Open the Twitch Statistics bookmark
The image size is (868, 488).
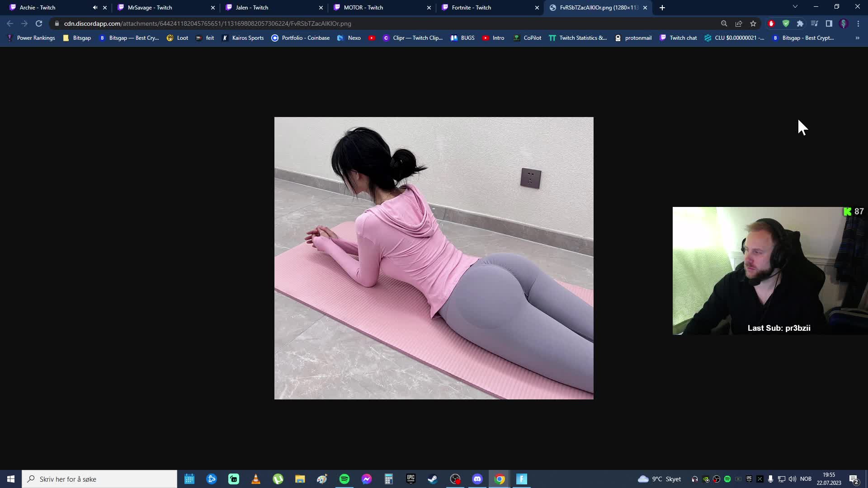click(x=578, y=38)
